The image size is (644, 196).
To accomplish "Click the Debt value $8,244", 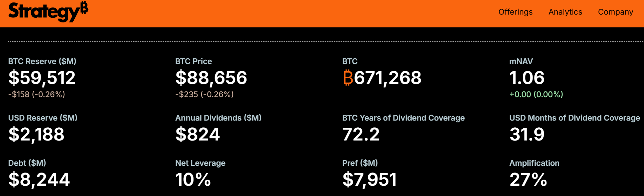I will [39, 180].
